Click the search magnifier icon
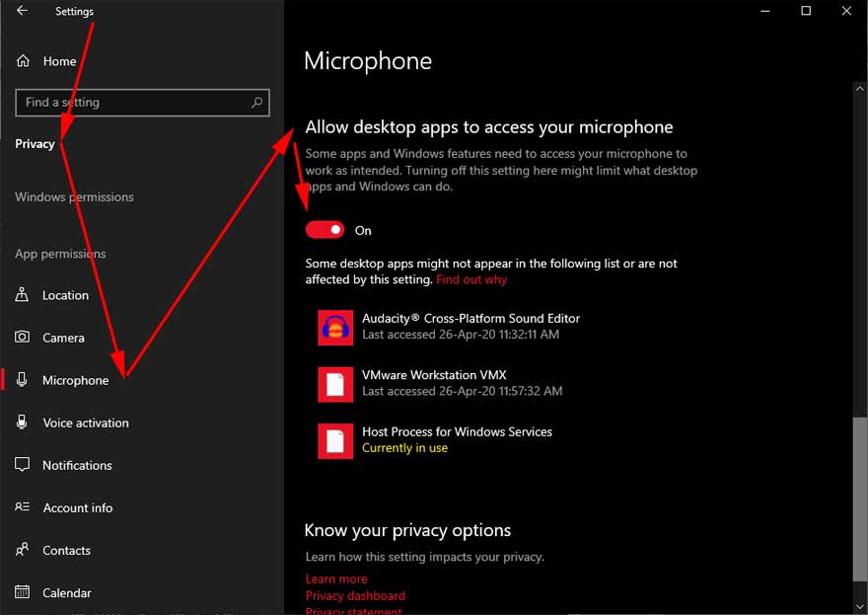The image size is (868, 615). (x=256, y=103)
